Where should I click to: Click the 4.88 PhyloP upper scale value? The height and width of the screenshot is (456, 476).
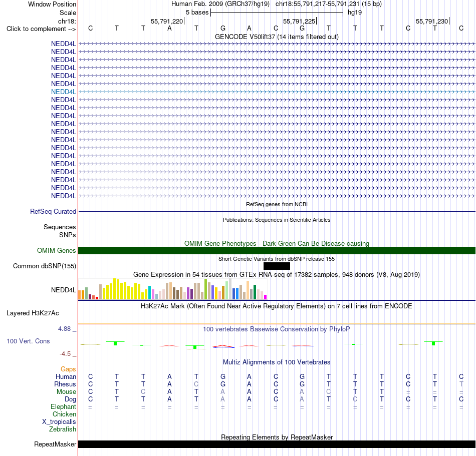click(x=64, y=329)
